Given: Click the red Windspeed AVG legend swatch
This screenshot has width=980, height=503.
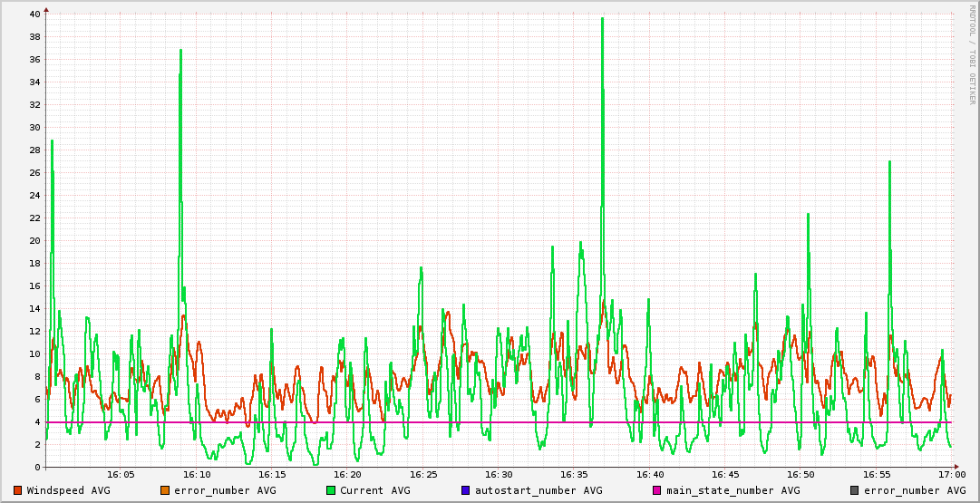Looking at the screenshot, I should pos(17,490).
